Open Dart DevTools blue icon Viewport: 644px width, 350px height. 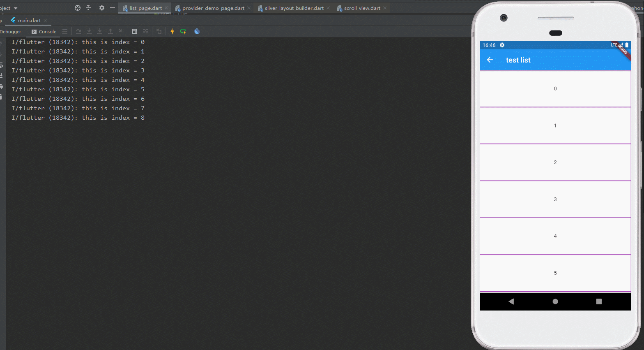(197, 32)
